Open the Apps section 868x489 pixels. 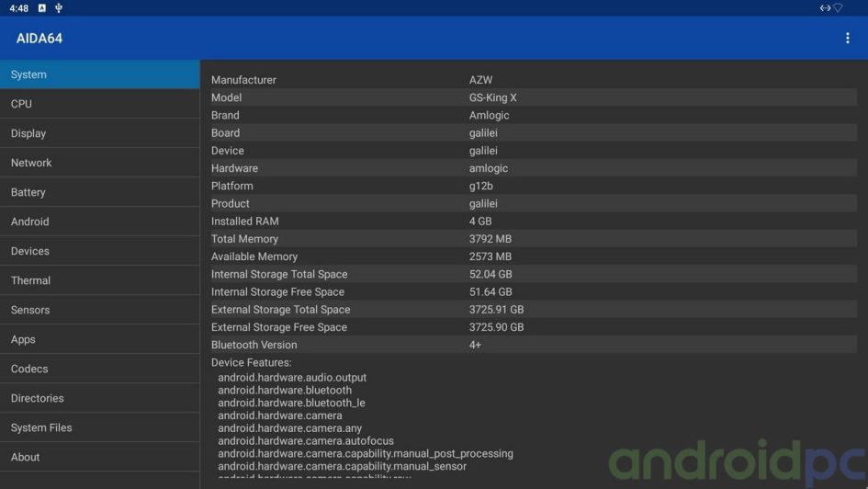[99, 338]
